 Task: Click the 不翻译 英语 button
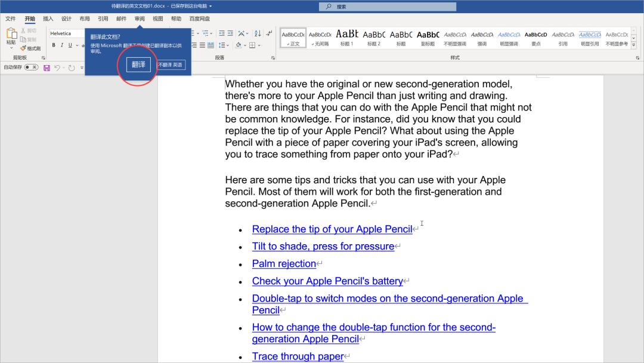171,64
